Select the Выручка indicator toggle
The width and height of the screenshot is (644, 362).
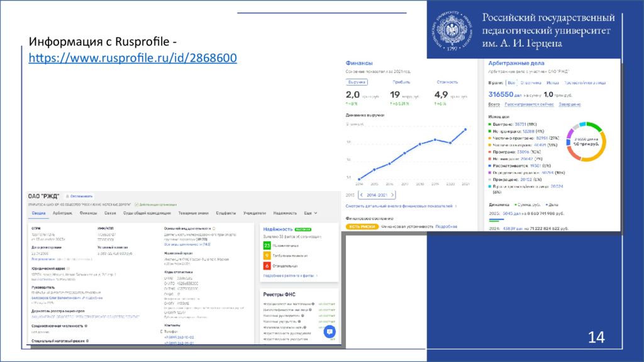[357, 82]
